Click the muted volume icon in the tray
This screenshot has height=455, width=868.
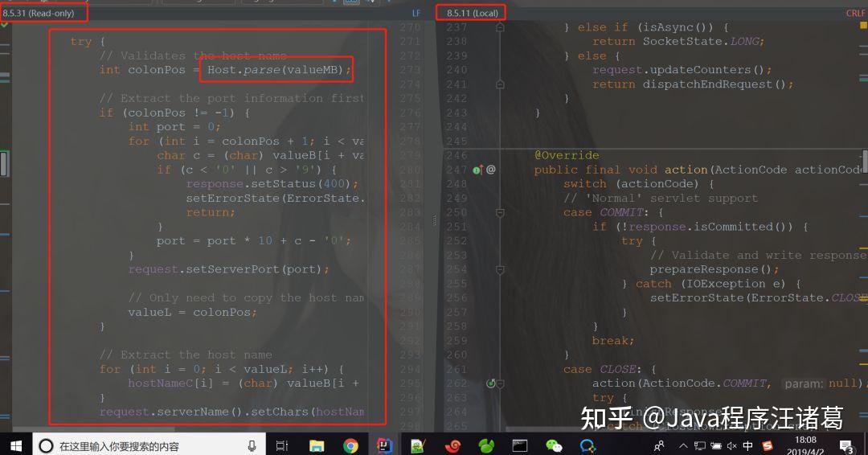click(732, 445)
